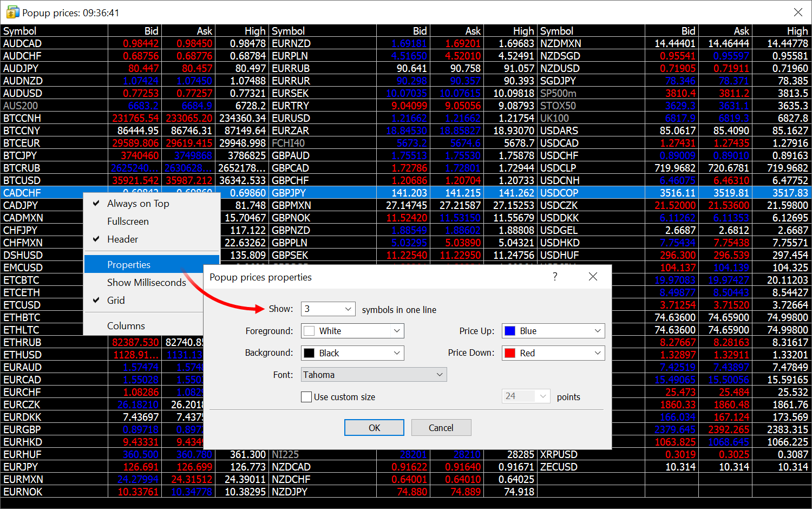Viewport: 812px width, 509px height.
Task: Select Fullscreen from the context menu
Action: [x=128, y=221]
